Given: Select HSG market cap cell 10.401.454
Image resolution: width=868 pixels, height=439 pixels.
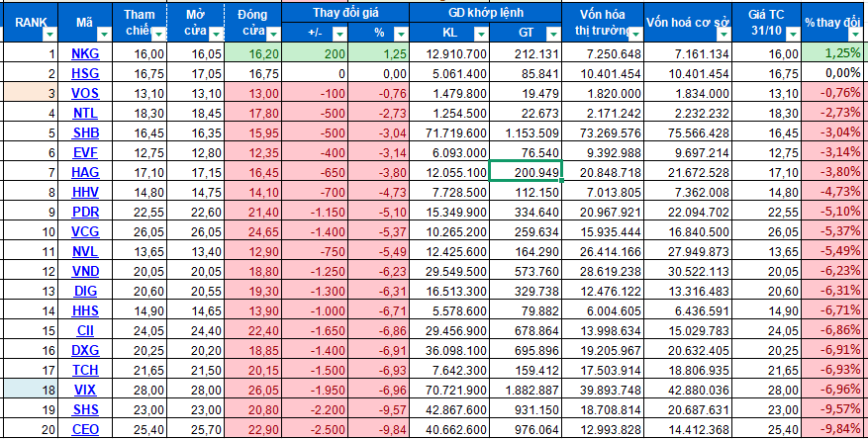Looking at the screenshot, I should point(603,73).
